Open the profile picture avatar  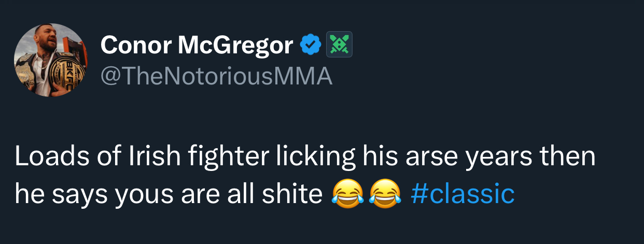[x=51, y=60]
